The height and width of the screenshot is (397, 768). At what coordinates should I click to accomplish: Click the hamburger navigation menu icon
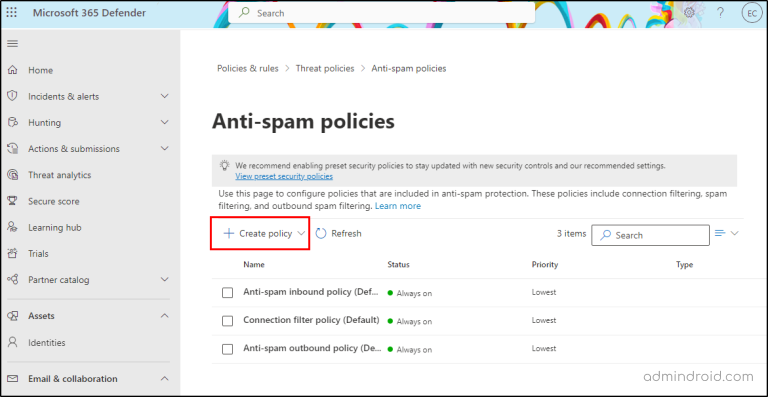point(12,44)
